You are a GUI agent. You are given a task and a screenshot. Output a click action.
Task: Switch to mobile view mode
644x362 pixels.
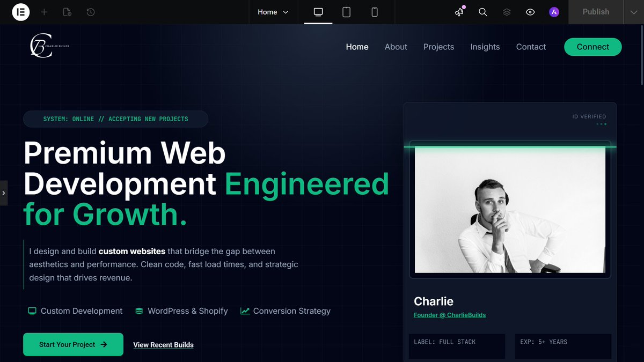pos(375,12)
